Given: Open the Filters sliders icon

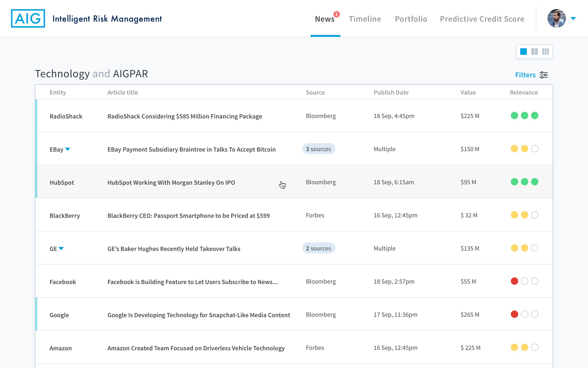Looking at the screenshot, I should pyautogui.click(x=543, y=75).
